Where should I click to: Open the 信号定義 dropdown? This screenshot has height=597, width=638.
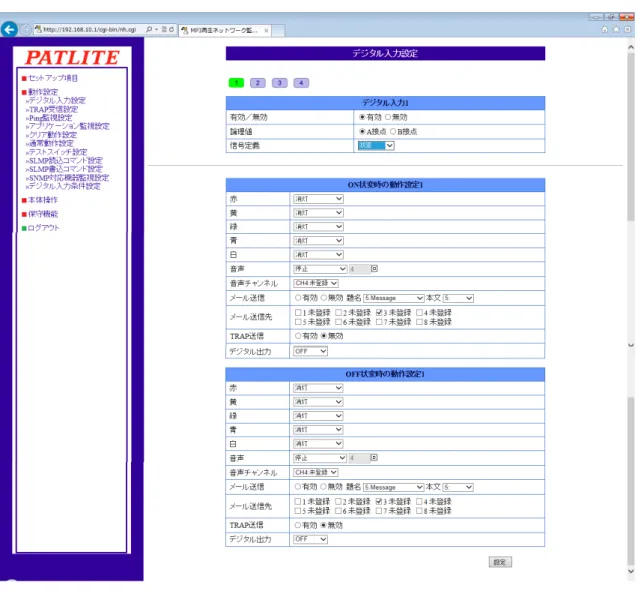pos(376,145)
